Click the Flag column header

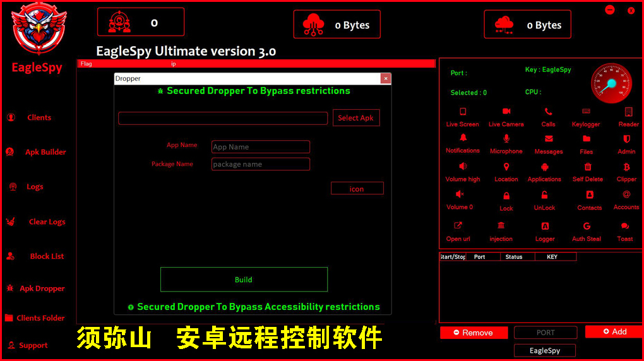pyautogui.click(x=86, y=64)
